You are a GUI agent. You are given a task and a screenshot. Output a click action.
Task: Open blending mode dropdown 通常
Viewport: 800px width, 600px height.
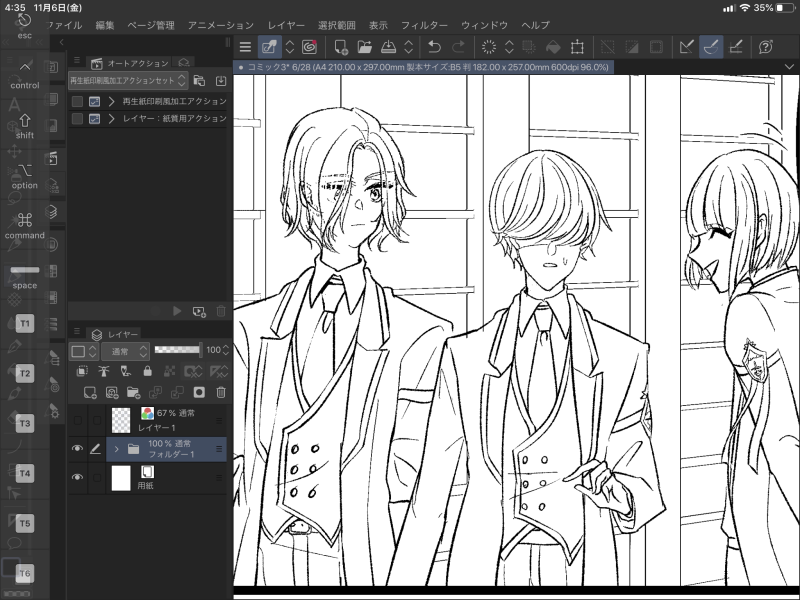125,351
